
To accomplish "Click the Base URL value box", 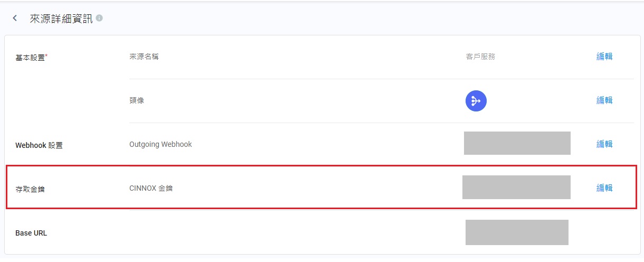I will coord(517,232).
